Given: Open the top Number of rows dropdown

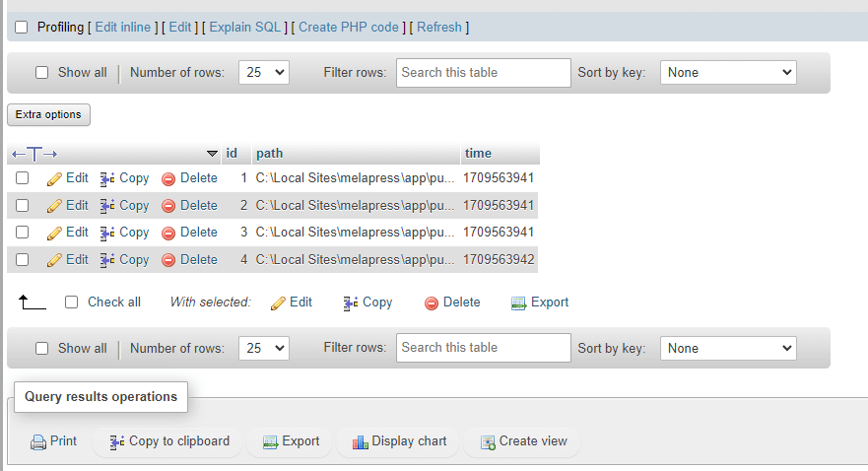Looking at the screenshot, I should point(264,73).
